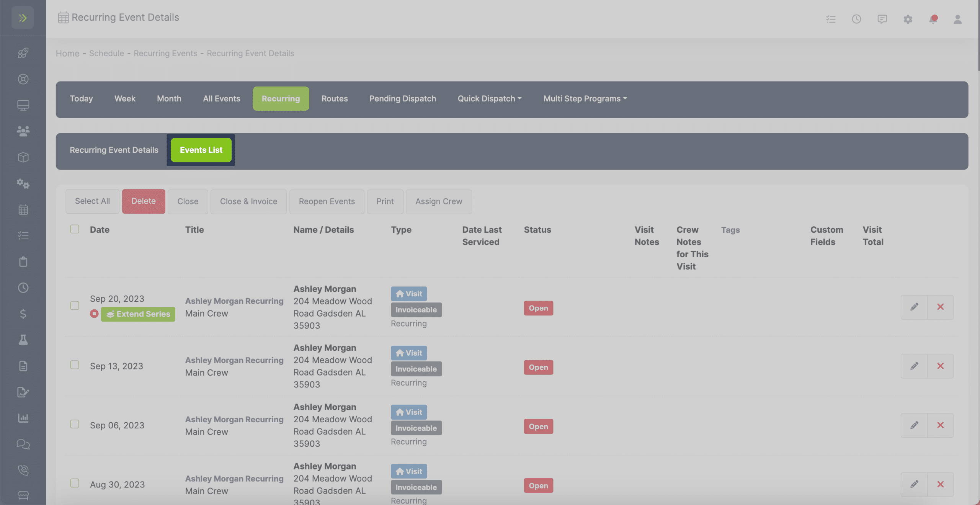
Task: Click red X delete for Sep 06, 2023 event
Action: [x=940, y=425]
